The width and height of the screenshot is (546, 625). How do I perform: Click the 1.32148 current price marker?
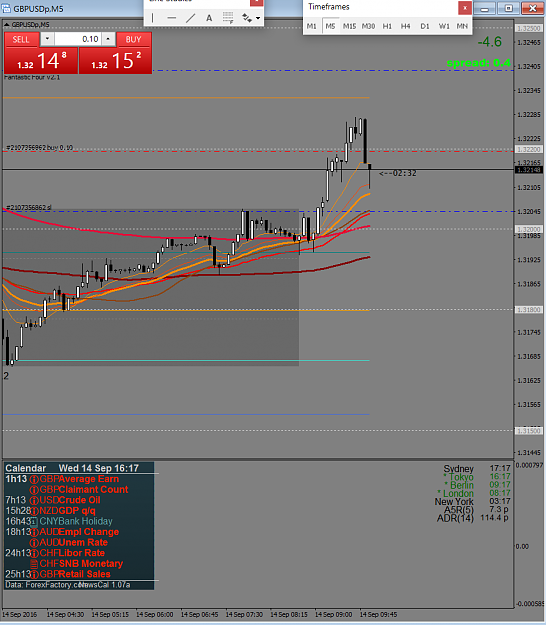pos(528,170)
